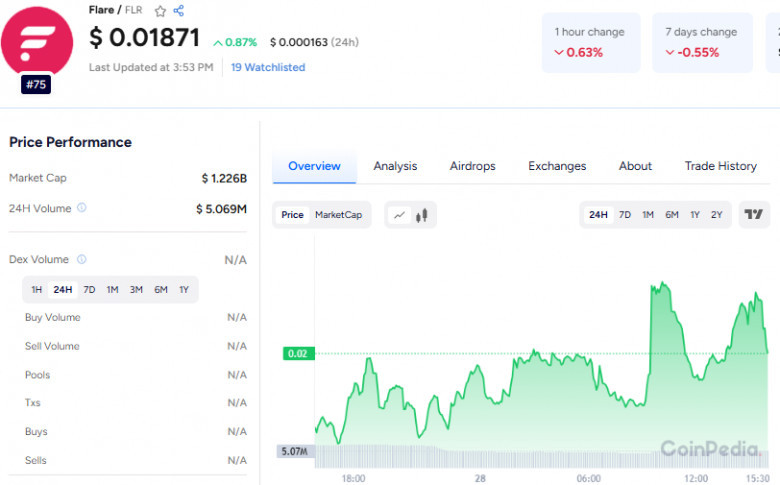780x485 pixels.
Task: Open info icon beside Dex Volume
Action: coord(82,259)
